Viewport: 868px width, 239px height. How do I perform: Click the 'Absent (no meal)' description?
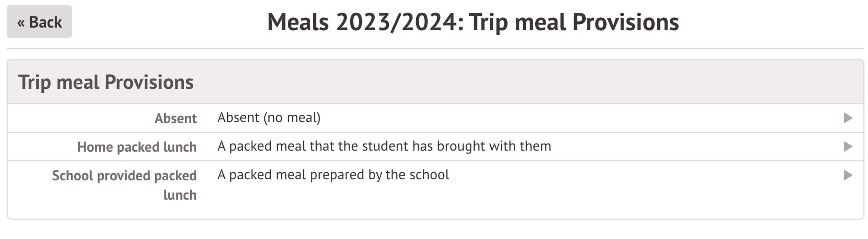(x=269, y=118)
